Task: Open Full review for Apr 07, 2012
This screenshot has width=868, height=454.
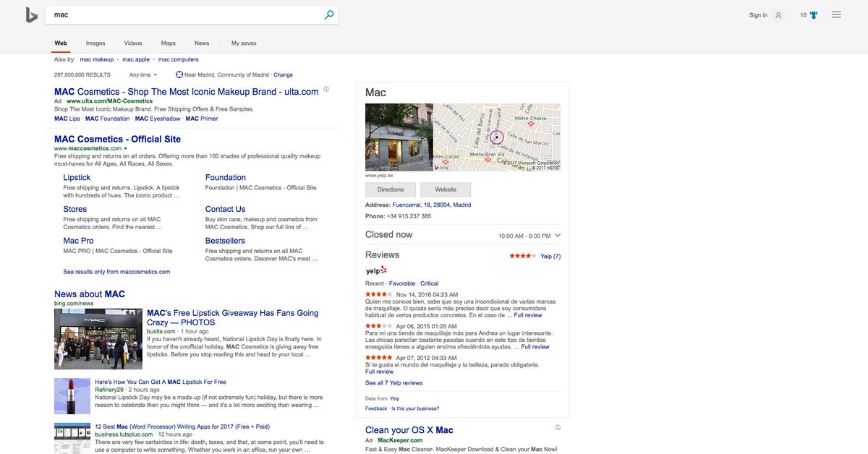Action: pyautogui.click(x=379, y=372)
